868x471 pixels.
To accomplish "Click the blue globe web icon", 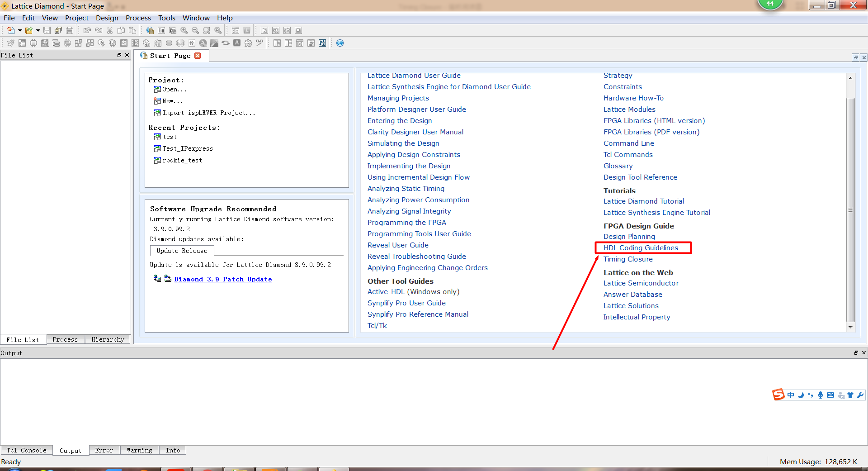I will (340, 43).
